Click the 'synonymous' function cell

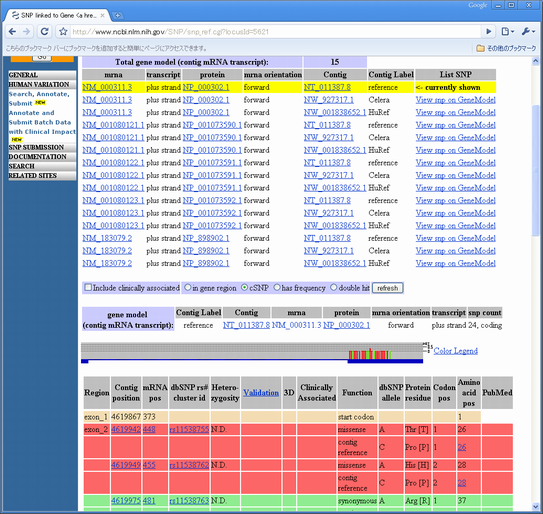(357, 501)
